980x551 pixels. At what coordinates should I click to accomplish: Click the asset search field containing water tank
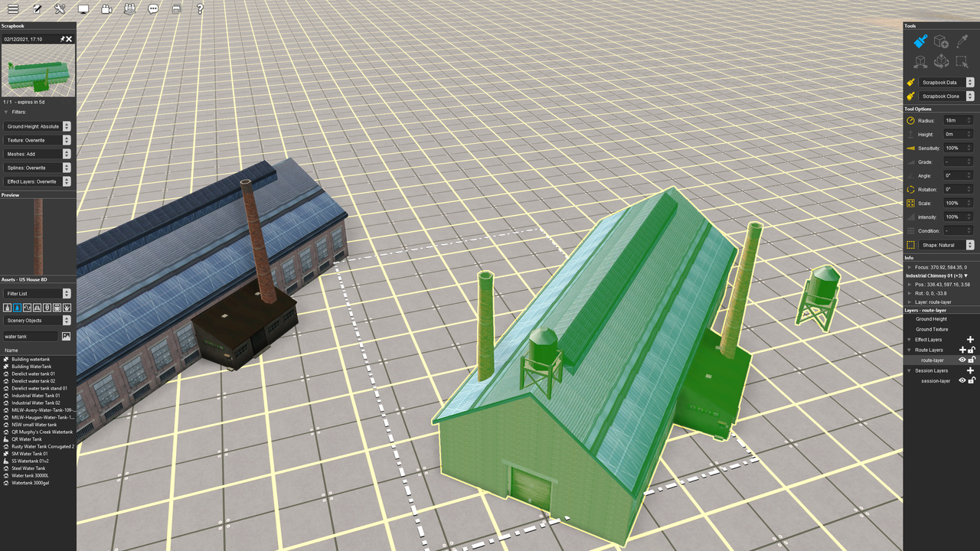(31, 336)
